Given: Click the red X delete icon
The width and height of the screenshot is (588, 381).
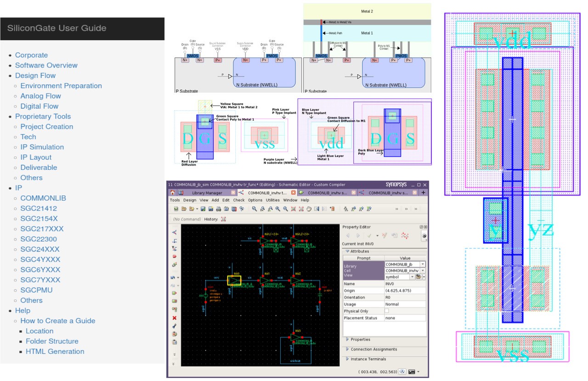Looking at the screenshot, I should click(175, 318).
